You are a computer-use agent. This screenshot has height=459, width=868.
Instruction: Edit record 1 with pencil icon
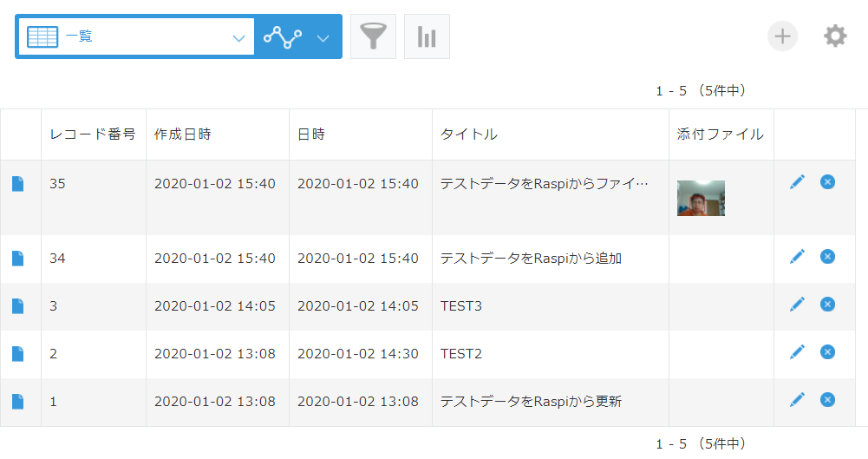point(797,400)
